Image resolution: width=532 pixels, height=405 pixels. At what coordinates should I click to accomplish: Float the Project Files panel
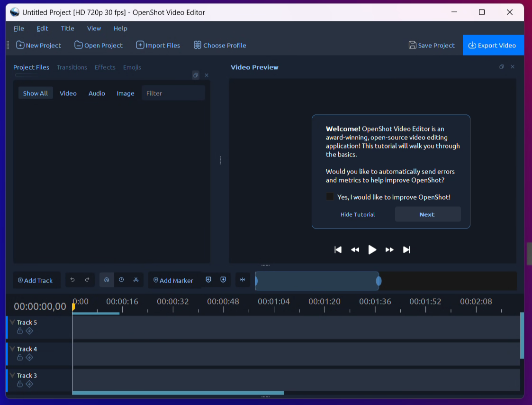click(x=196, y=75)
